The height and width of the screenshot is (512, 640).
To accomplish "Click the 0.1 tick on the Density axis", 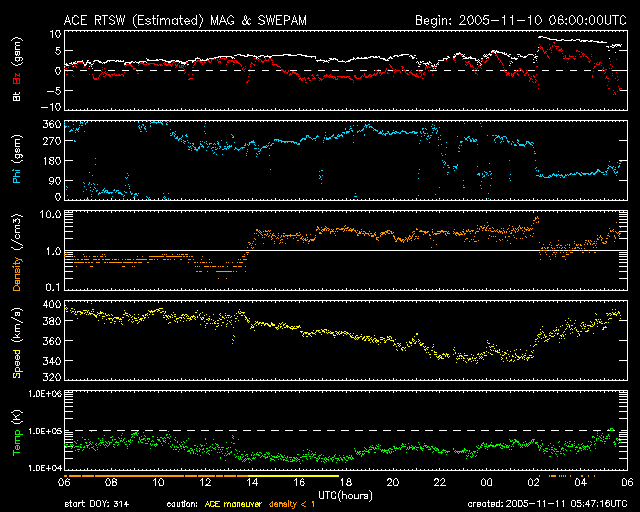I will tap(53, 287).
